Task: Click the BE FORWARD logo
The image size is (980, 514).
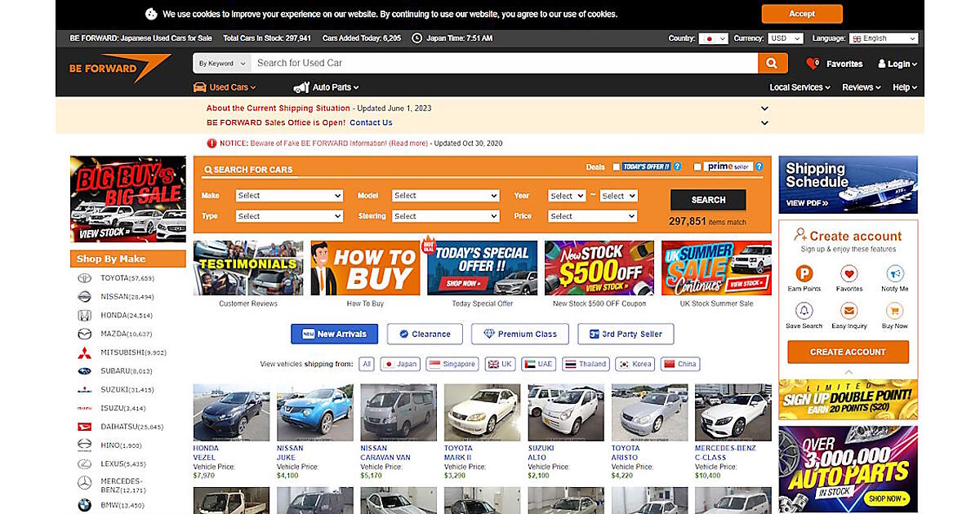Action: click(x=119, y=69)
